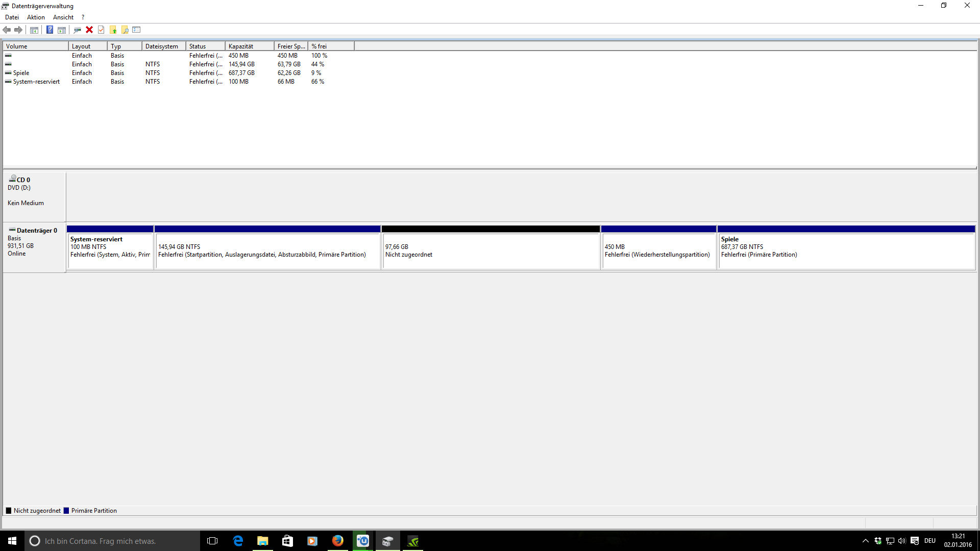980x551 pixels.
Task: Click the red X delete toolbar icon
Action: (89, 30)
